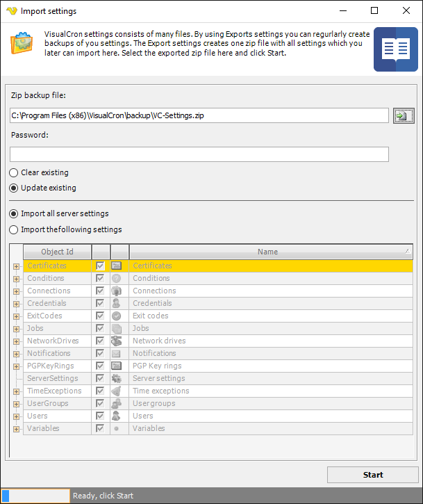Expand the Jobs tree node

(16, 329)
